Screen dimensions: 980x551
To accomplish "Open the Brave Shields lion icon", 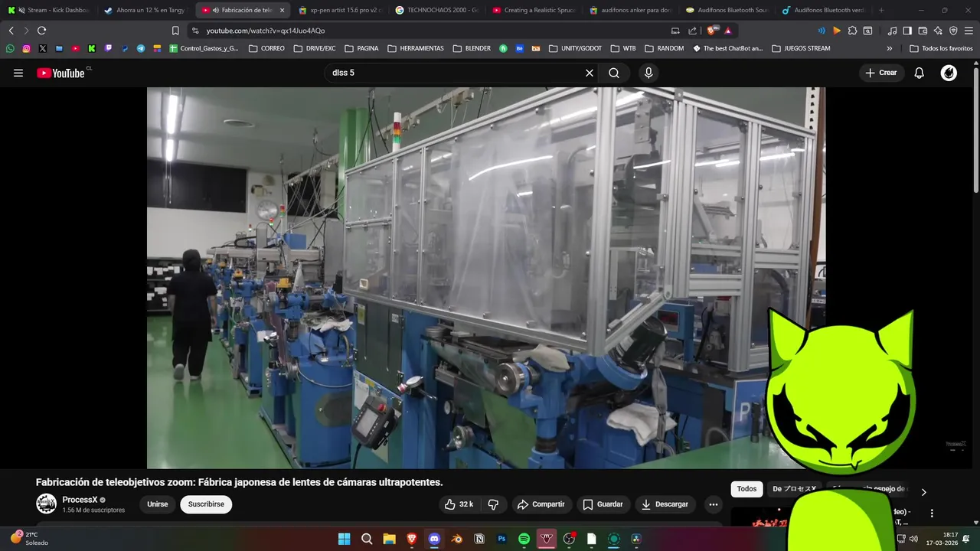I will [711, 31].
